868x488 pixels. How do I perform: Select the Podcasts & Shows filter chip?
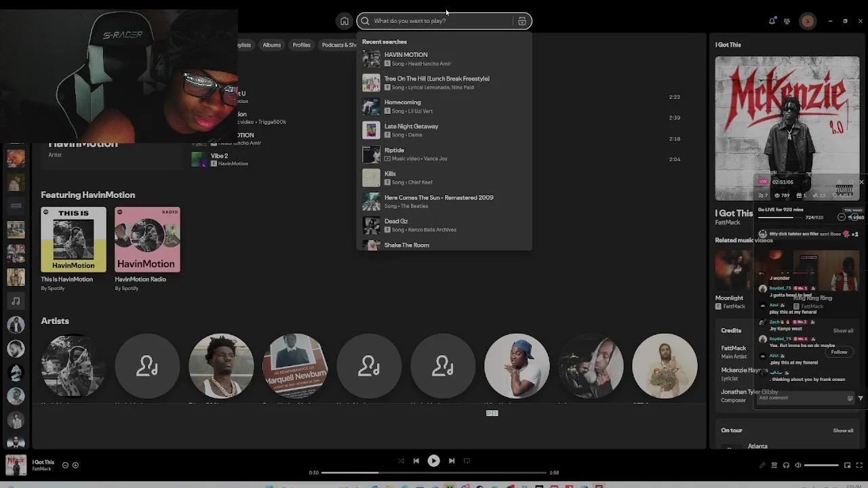pos(338,45)
